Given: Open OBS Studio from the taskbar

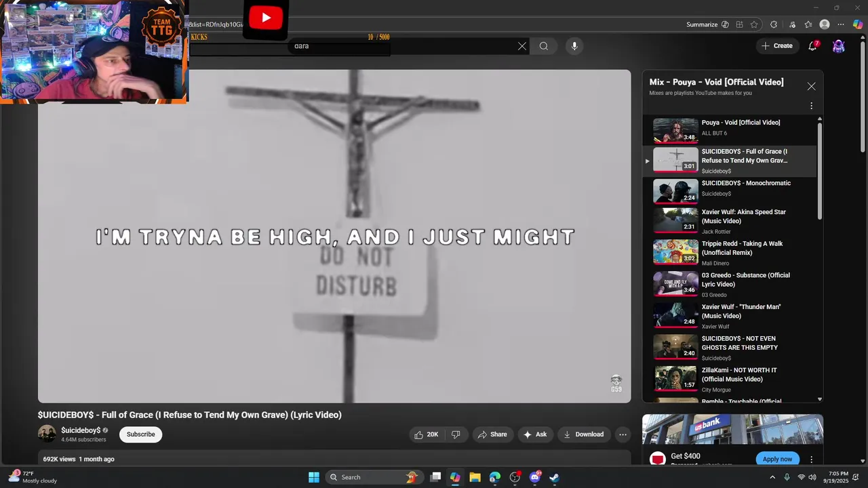Looking at the screenshot, I should coord(515,477).
